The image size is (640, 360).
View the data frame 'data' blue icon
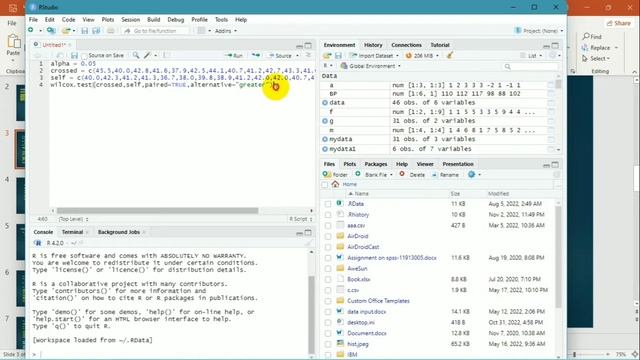click(x=325, y=102)
